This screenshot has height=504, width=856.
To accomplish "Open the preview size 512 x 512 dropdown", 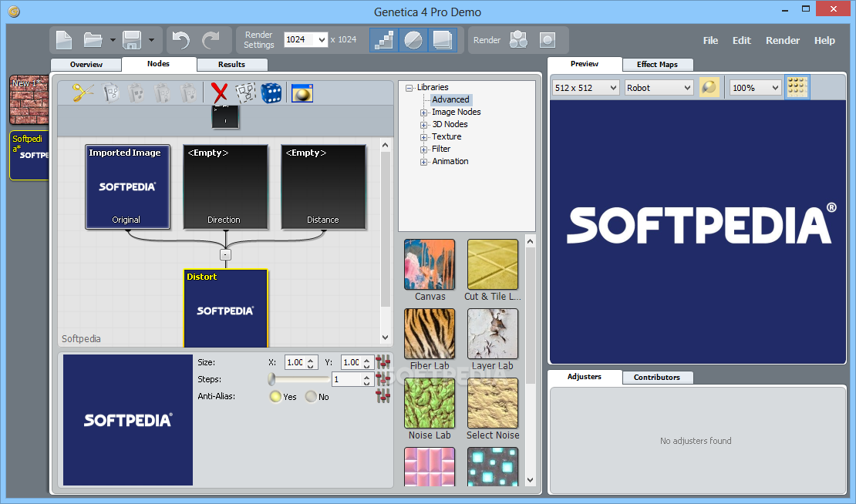I will [x=613, y=87].
